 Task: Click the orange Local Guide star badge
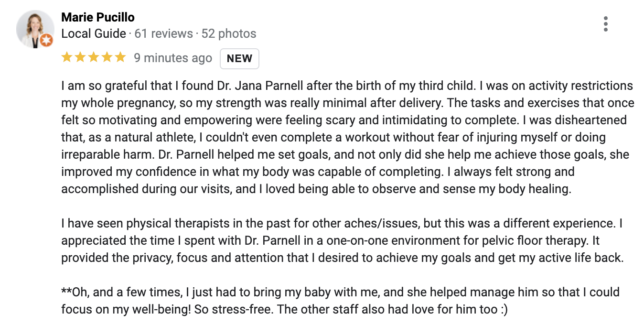point(46,41)
